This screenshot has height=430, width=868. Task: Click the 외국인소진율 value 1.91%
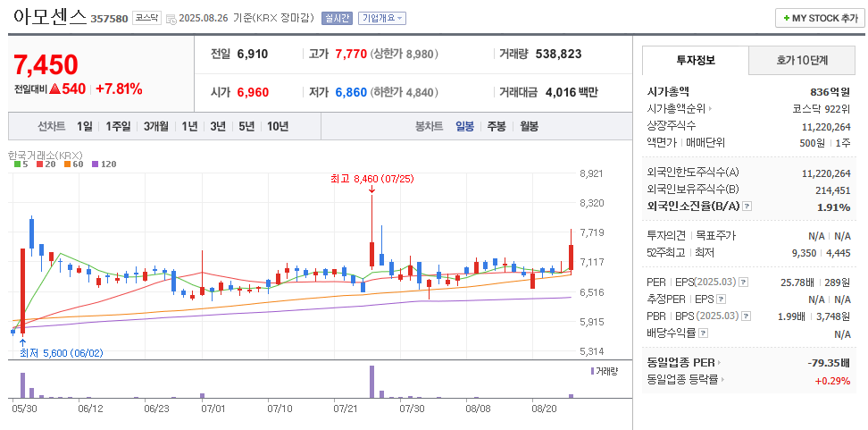click(x=834, y=207)
